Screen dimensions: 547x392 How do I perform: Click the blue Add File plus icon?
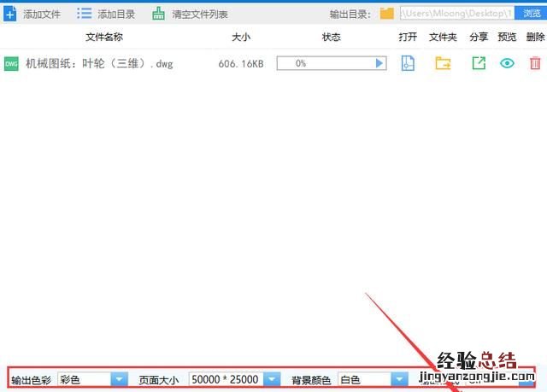(x=9, y=14)
